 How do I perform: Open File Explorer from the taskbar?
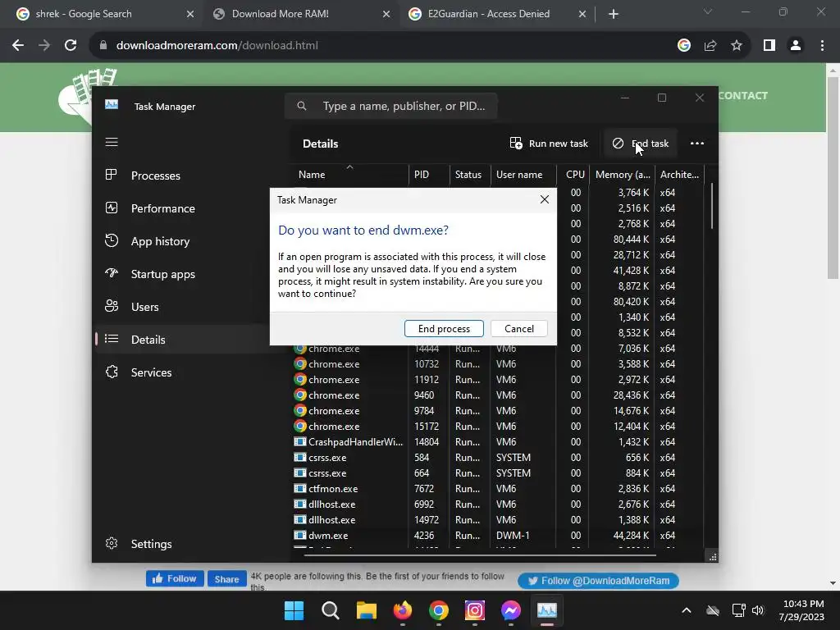coord(367,610)
